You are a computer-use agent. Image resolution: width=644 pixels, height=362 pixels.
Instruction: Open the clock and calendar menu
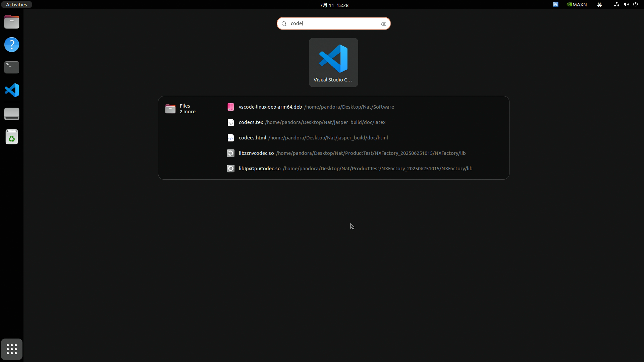pos(334,5)
